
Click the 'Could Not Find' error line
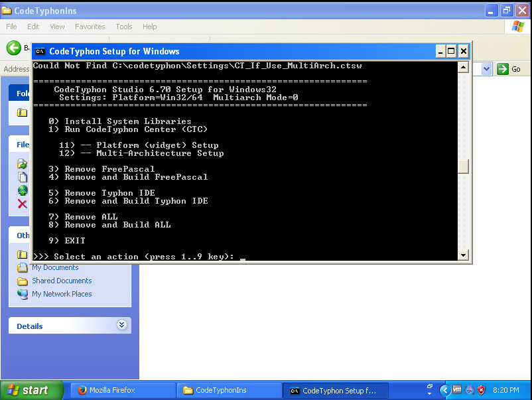pos(198,66)
